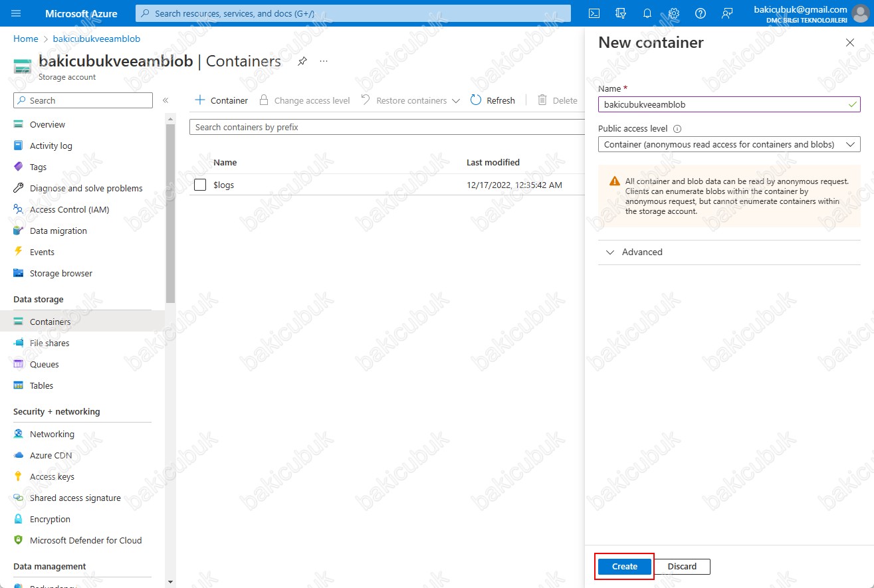The width and height of the screenshot is (874, 588).
Task: Click the 12/17/2022, 12:35:42 AM cell
Action: click(x=514, y=185)
